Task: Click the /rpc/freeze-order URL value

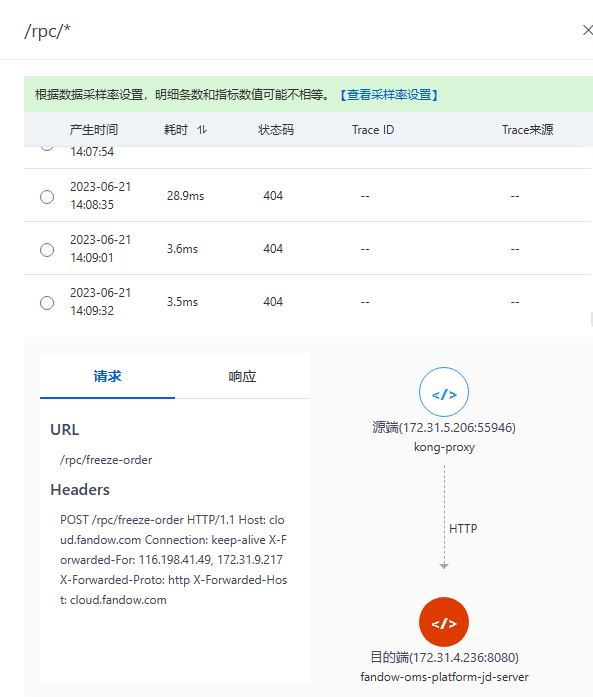Action: click(x=106, y=460)
